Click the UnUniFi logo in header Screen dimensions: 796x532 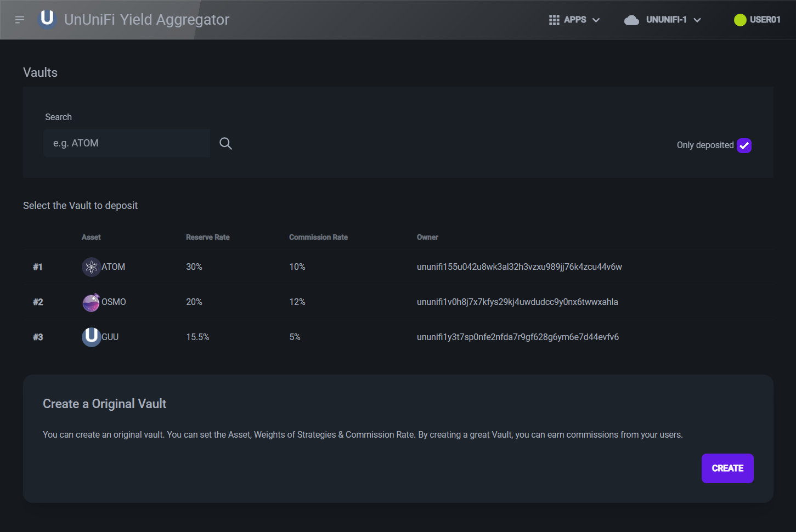(47, 19)
